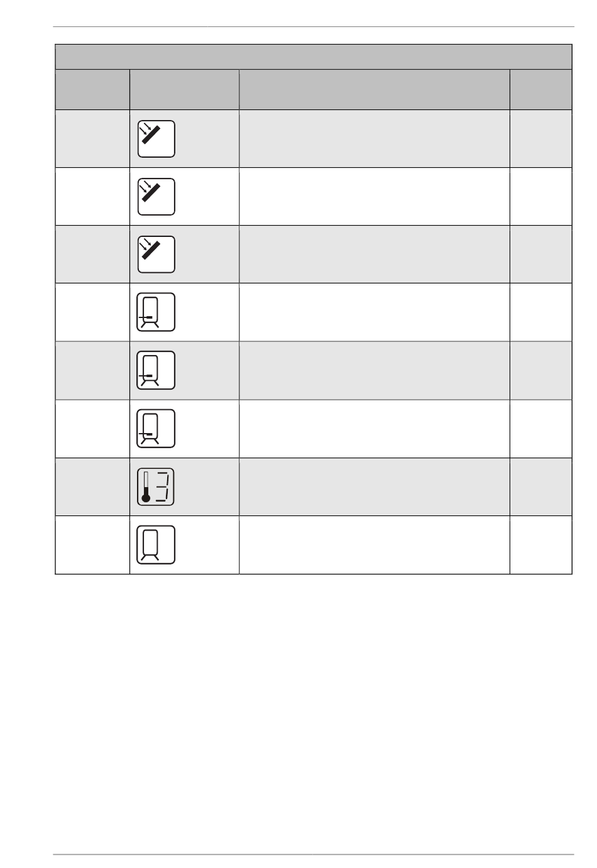Select the solar collector icon in second row
The image size is (597, 868).
(156, 197)
